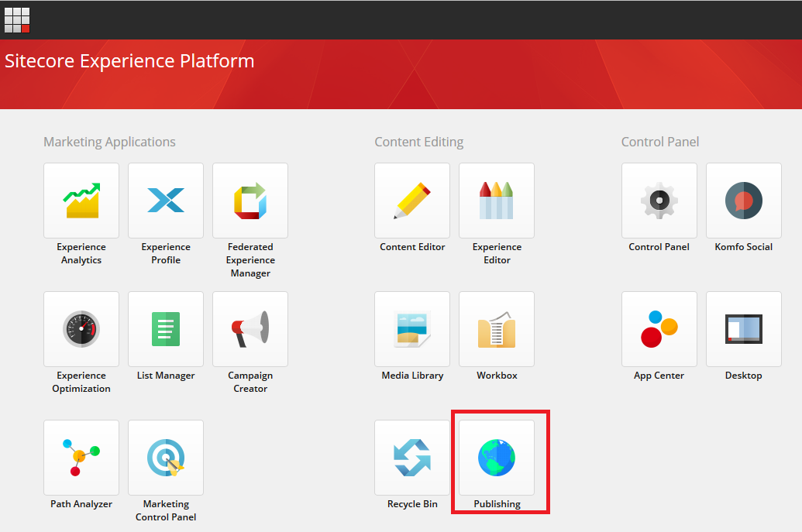
Task: Open the Marketing Control Panel
Action: pos(166,458)
